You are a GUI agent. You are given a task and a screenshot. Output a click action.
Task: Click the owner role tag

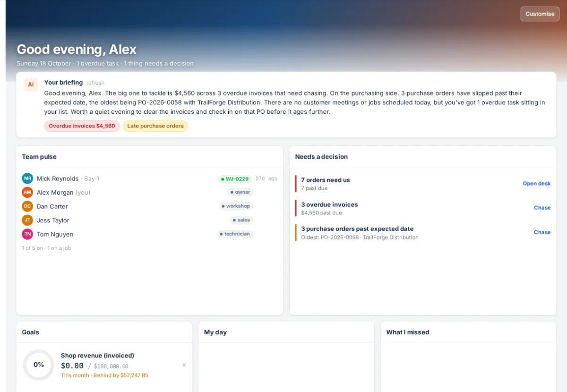click(240, 192)
